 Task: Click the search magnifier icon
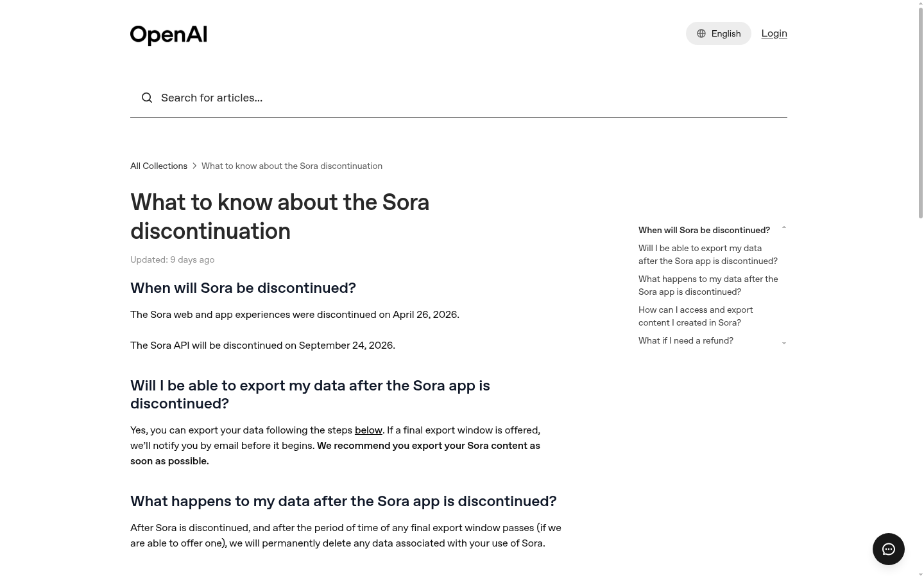[x=147, y=98]
